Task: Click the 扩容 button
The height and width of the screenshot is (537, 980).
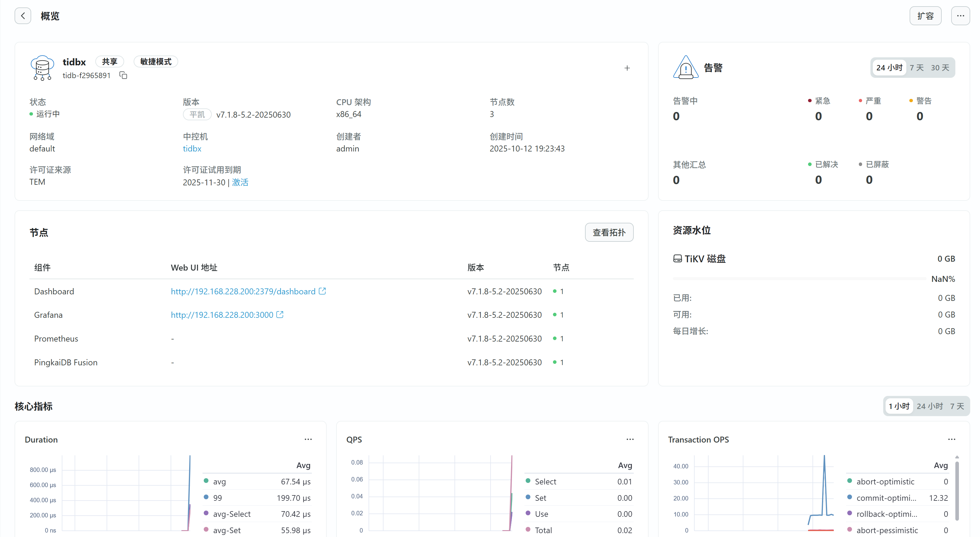Action: [x=925, y=16]
